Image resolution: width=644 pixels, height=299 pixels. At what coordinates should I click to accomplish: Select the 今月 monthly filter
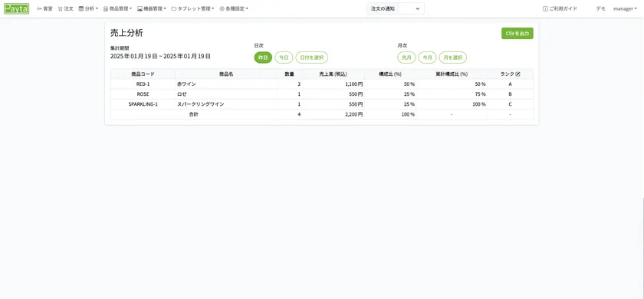pos(428,58)
